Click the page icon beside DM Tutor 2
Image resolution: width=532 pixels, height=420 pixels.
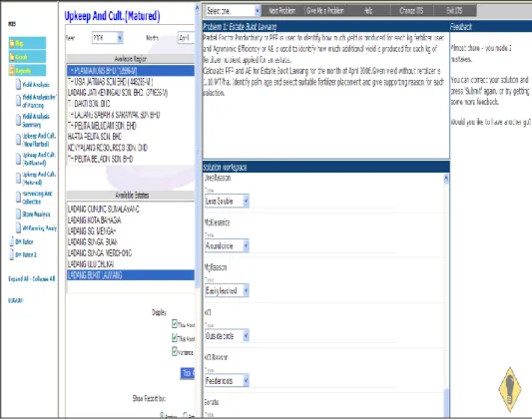[x=12, y=254]
